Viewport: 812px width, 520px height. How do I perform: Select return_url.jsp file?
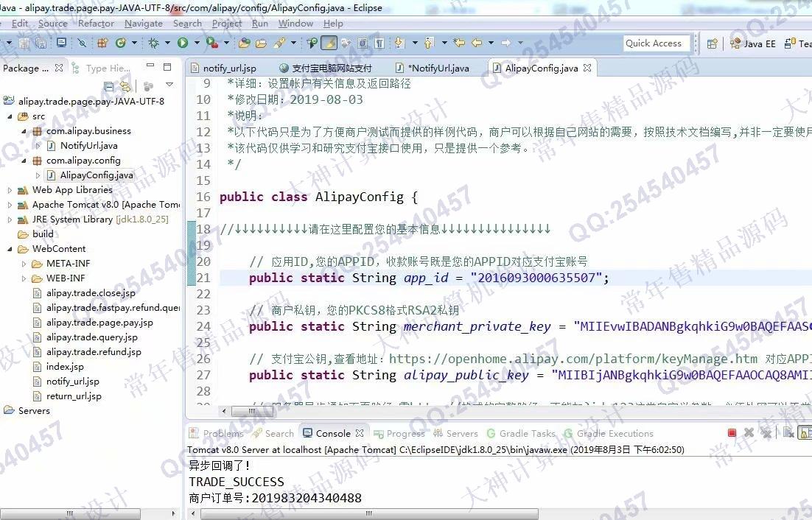coord(74,396)
